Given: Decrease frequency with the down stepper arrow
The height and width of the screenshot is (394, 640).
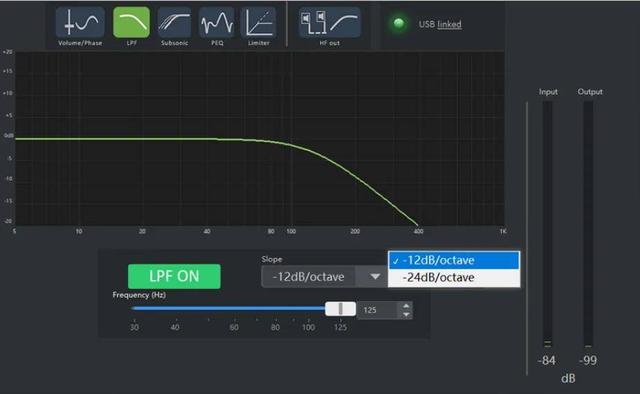Looking at the screenshot, I should pos(406,314).
